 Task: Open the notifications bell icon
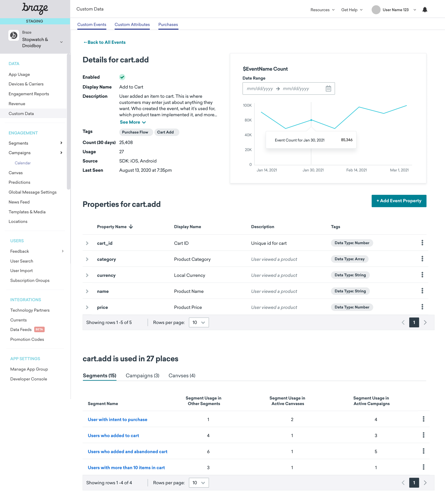point(425,10)
